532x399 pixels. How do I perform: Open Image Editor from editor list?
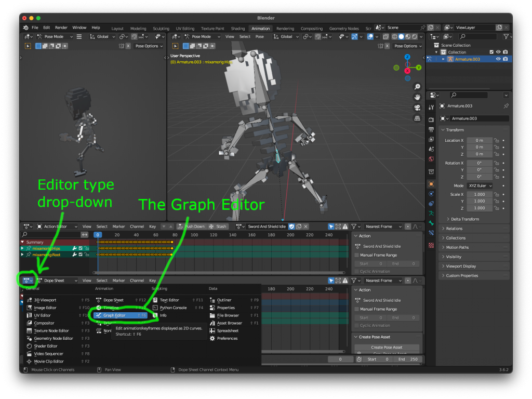[x=45, y=308]
